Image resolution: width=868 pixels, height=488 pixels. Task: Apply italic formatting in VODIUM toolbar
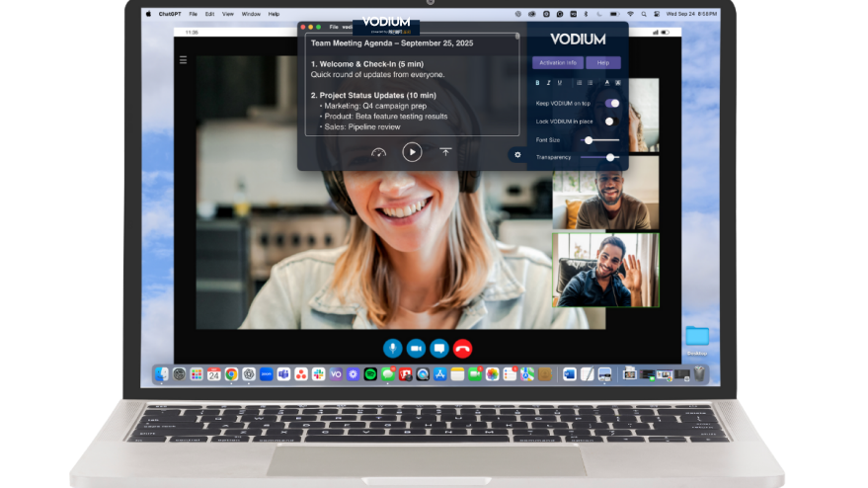click(x=549, y=83)
